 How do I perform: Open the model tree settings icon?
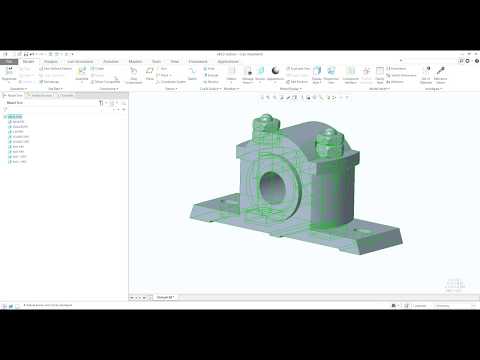click(101, 103)
